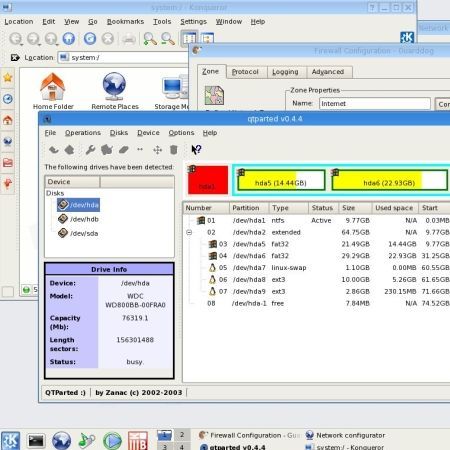The image size is (450, 450).
Task: Click the delete trash icon in qtparted toolbar
Action: 174,150
